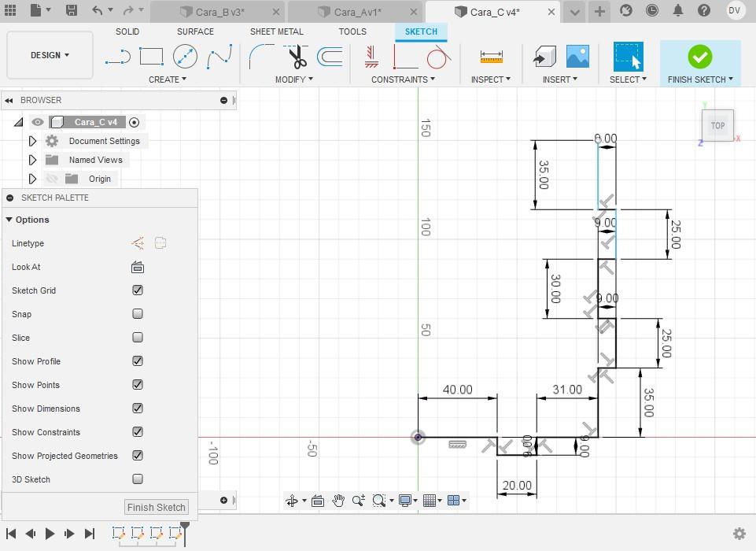Switch to the Cara_B v3 document tab
The height and width of the screenshot is (551, 756).
coord(219,12)
